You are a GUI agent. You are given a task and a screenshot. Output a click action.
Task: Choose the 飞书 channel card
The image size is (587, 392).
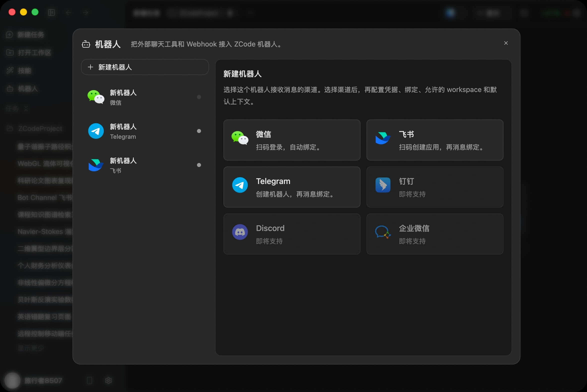(435, 140)
